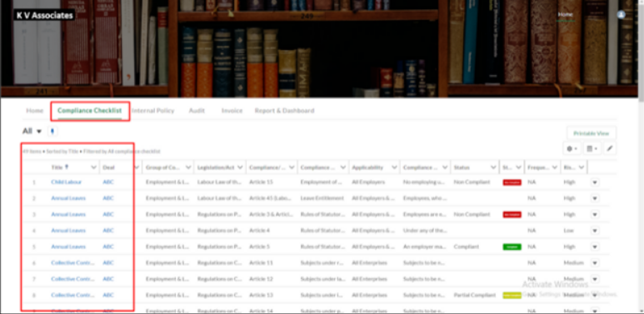Click the pencil edit list icon
The height and width of the screenshot is (314, 644).
click(x=610, y=148)
